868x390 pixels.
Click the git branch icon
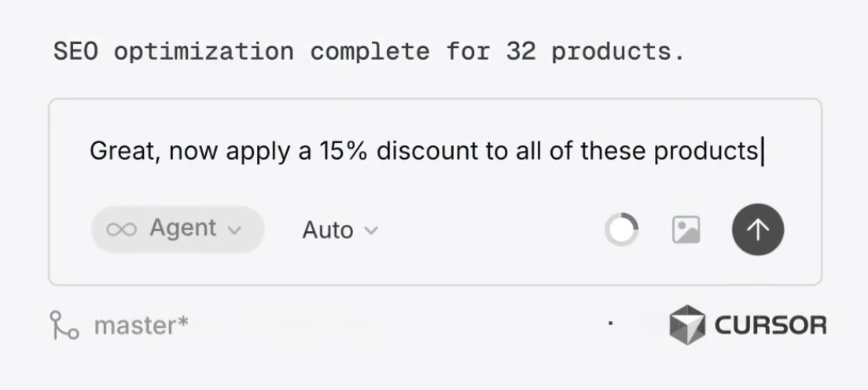[x=64, y=324]
